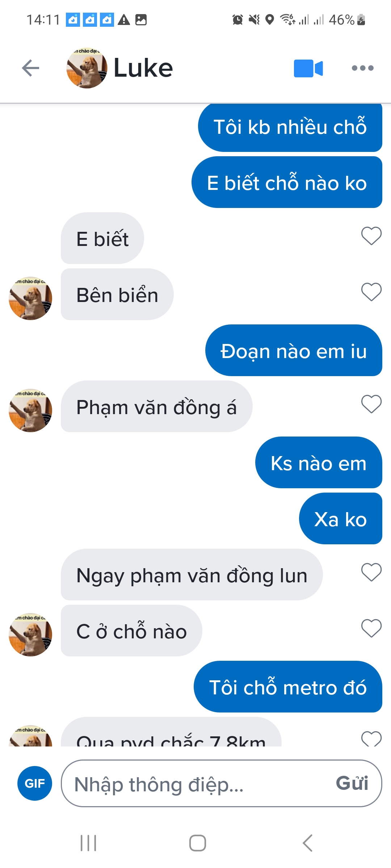Heart the "C ở chỗ nào" message
The image size is (391, 868).
click(371, 628)
